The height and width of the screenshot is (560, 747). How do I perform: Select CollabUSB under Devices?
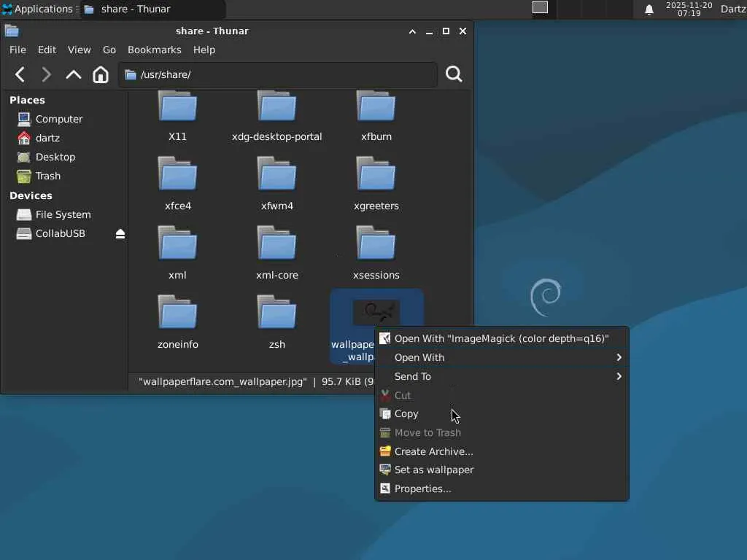60,234
